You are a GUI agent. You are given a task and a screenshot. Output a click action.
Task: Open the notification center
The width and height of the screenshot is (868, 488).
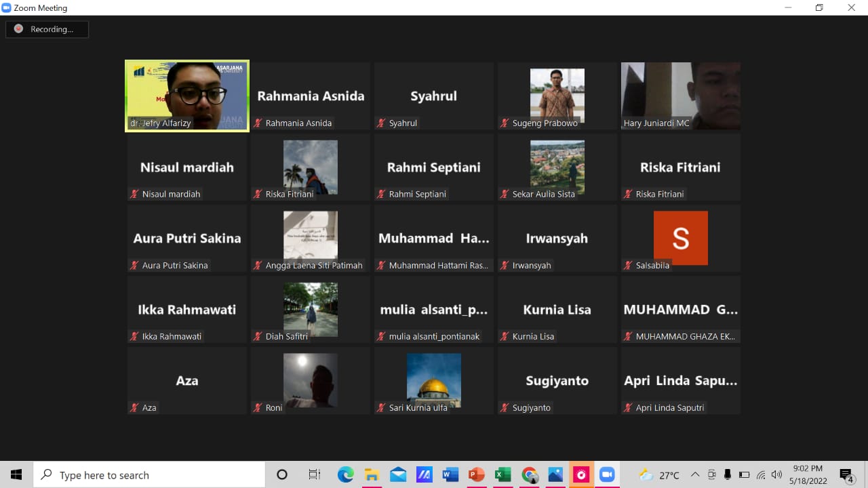coord(846,475)
